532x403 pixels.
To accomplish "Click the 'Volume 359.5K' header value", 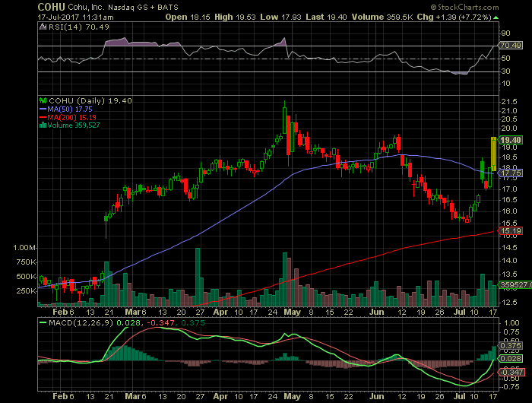I will click(382, 17).
